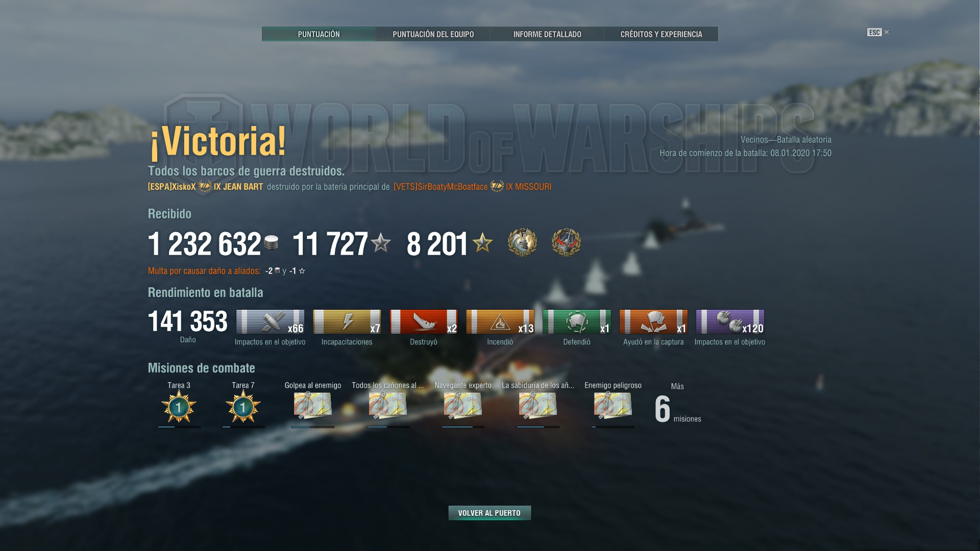Select the Puntuación tab
The width and height of the screenshot is (980, 551).
[319, 34]
